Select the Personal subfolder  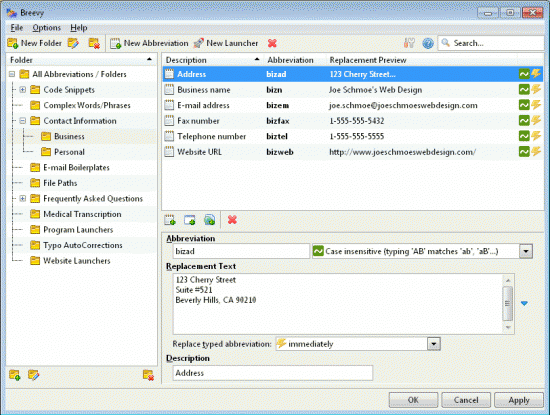tap(69, 152)
